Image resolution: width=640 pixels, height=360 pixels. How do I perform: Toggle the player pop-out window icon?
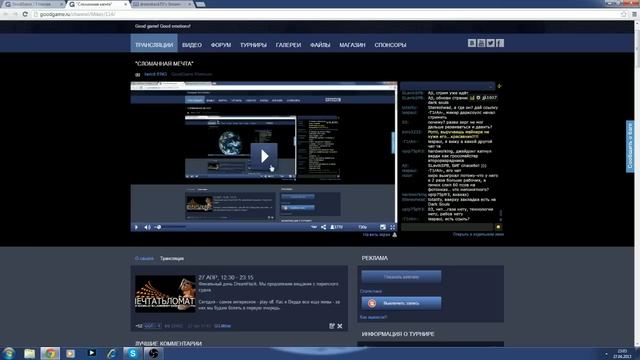tap(382, 227)
